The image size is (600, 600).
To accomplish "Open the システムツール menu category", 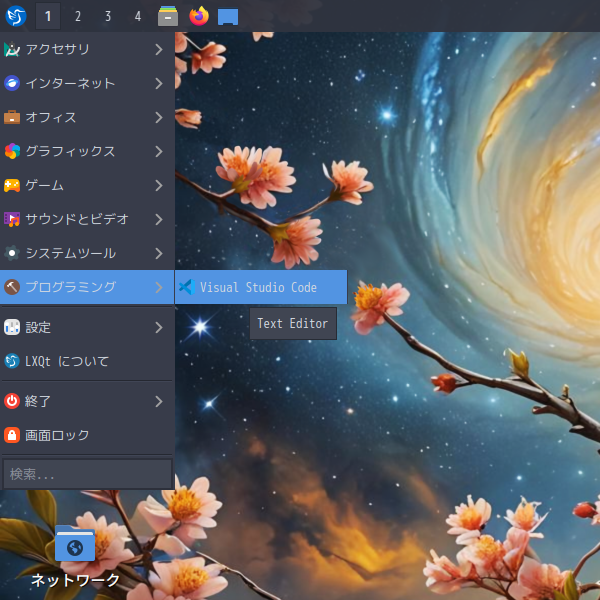I will pos(87,253).
